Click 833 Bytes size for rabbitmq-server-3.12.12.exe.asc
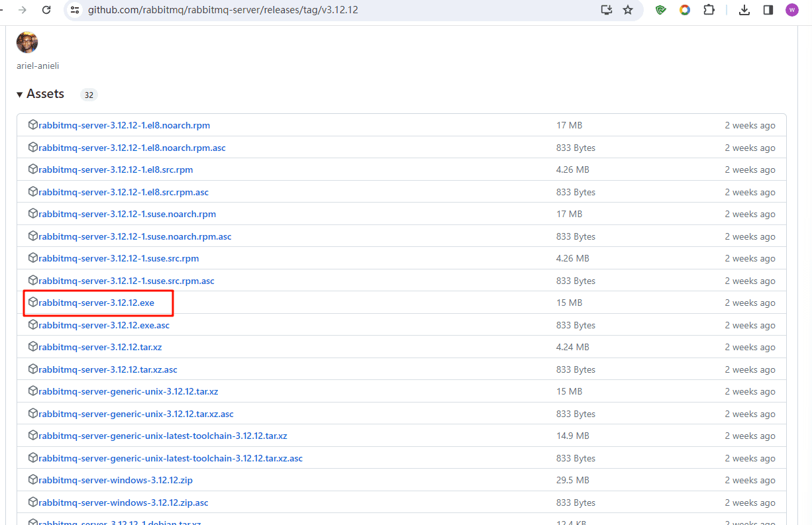 click(576, 325)
